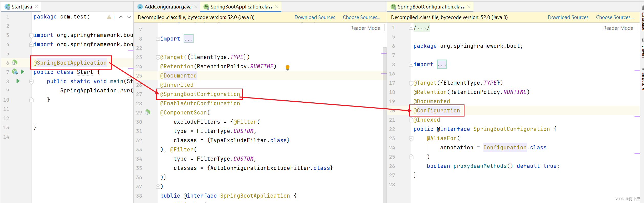This screenshot has height=203, width=644.
Task: Click the @SpringBootConfiguration annotation
Action: click(200, 94)
